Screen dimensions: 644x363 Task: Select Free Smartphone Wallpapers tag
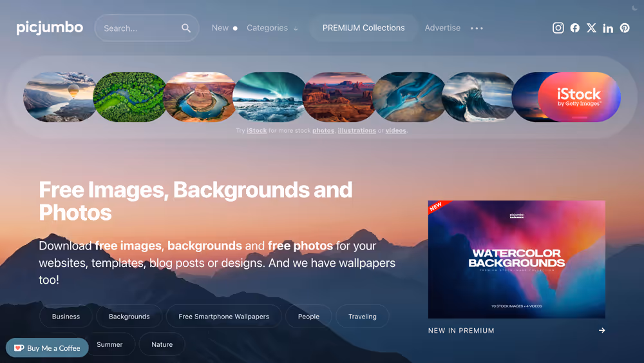[x=224, y=316]
